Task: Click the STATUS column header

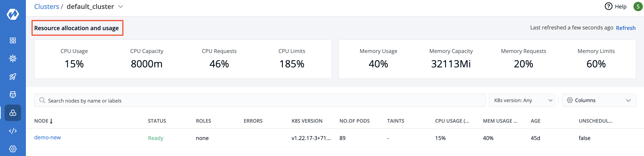Action: point(157,121)
